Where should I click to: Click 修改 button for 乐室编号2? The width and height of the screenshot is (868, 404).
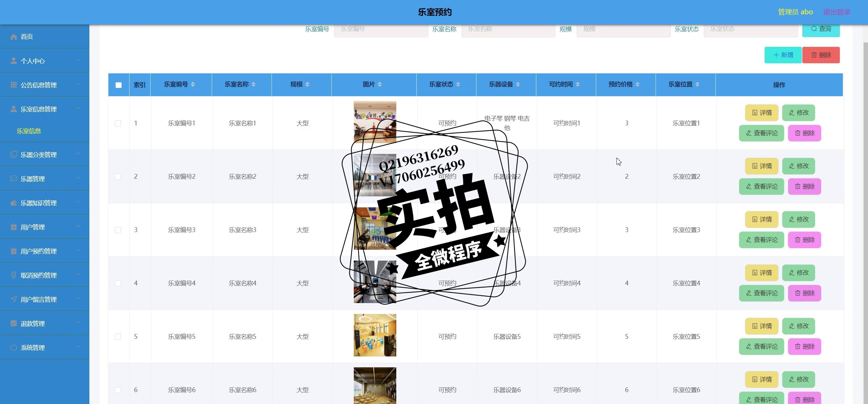pyautogui.click(x=799, y=166)
